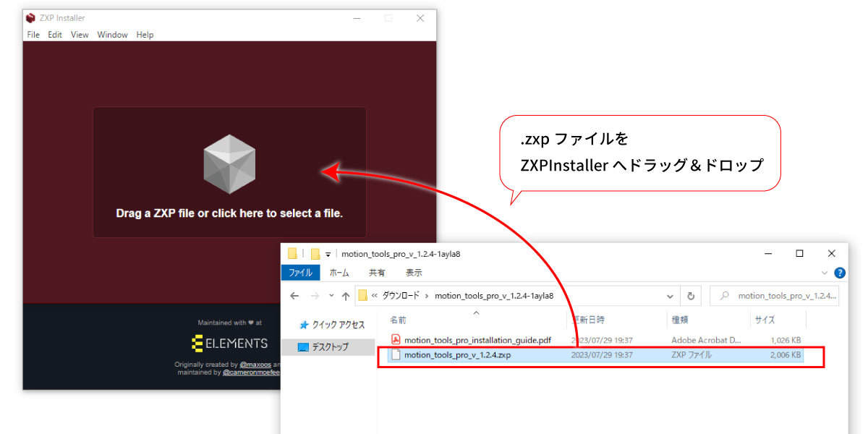Image resolution: width=868 pixels, height=434 pixels.
Task: Click the folder icon in the Explorer title bar
Action: point(292,253)
